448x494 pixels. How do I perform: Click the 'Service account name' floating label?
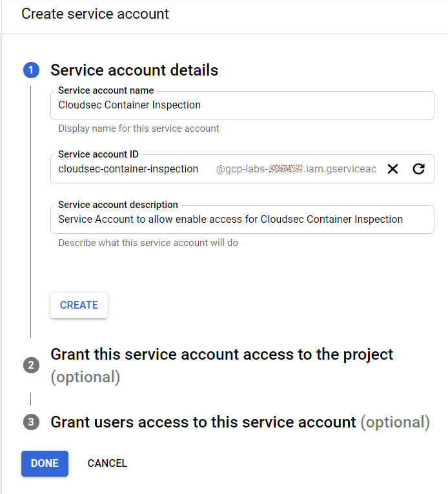pyautogui.click(x=106, y=90)
